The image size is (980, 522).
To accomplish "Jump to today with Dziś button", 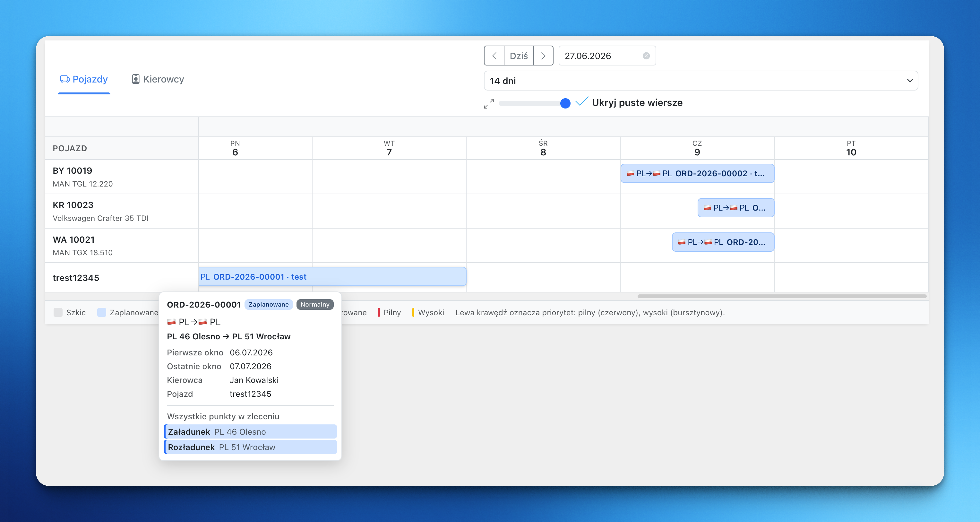I will [x=519, y=56].
